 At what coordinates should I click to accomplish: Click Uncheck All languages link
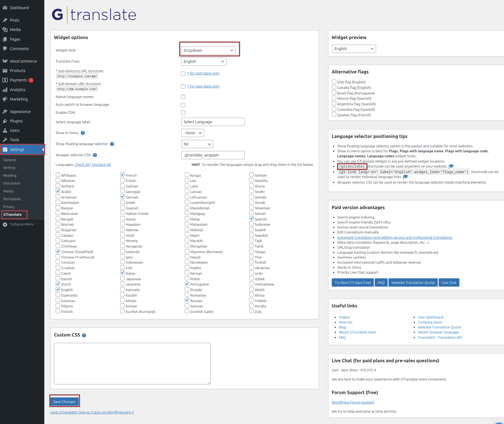pos(102,165)
